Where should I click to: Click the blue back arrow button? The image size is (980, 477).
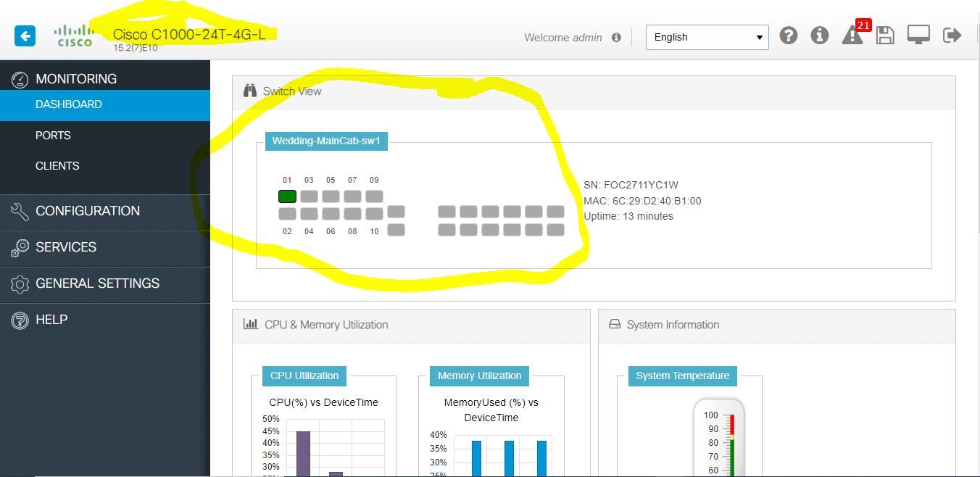(25, 36)
